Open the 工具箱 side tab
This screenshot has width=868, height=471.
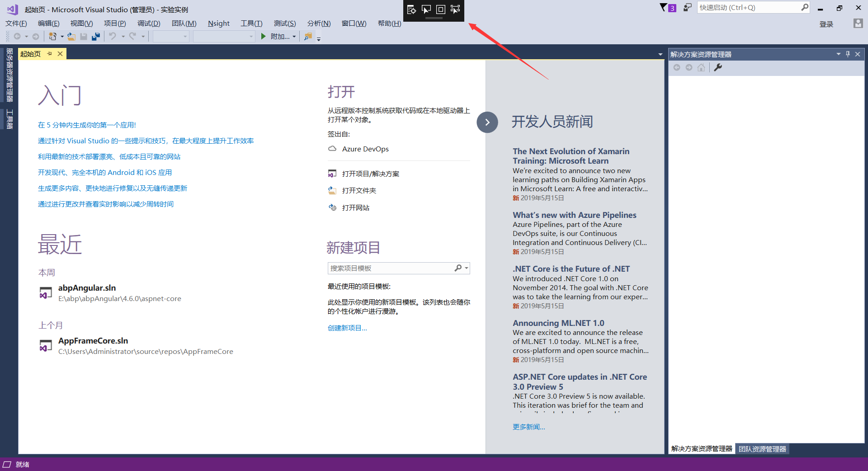pos(9,119)
